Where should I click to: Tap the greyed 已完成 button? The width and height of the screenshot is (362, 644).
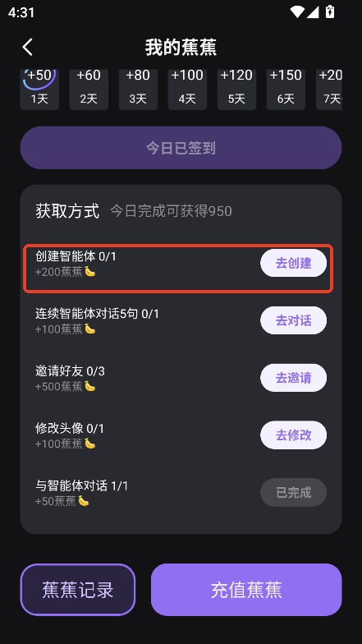coord(294,492)
